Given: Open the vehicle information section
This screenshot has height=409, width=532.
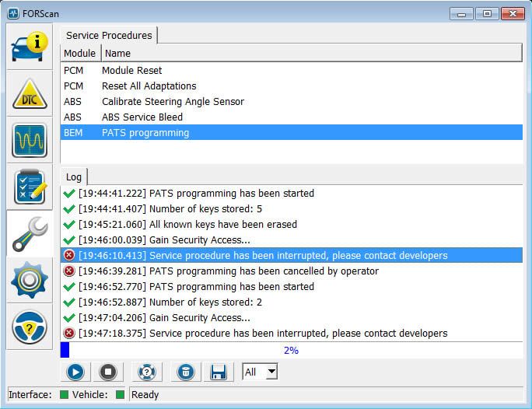Looking at the screenshot, I should tap(30, 47).
